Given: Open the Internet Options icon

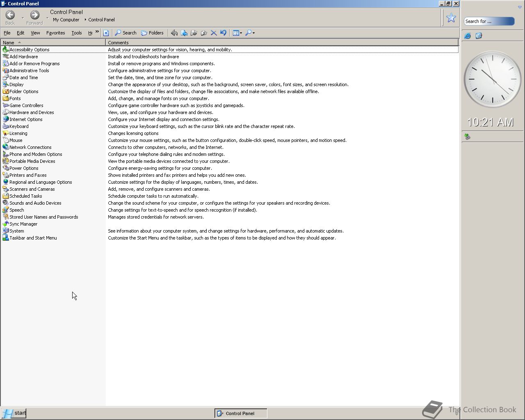Looking at the screenshot, I should 5,119.
